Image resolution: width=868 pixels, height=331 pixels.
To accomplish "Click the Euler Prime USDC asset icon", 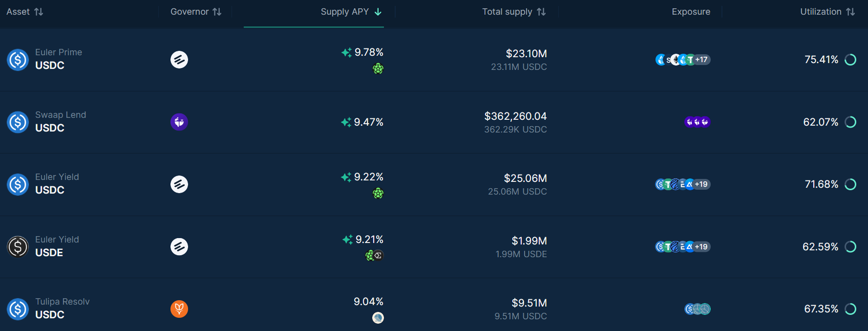I will [x=18, y=60].
